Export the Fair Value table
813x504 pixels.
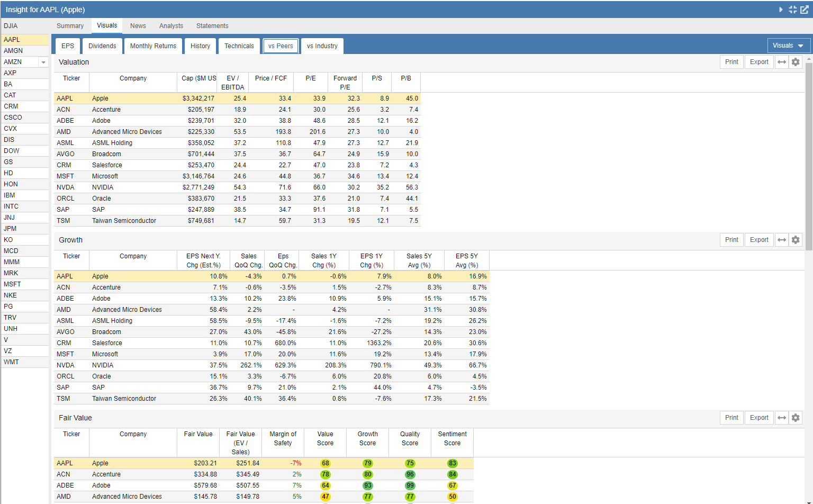pyautogui.click(x=759, y=418)
